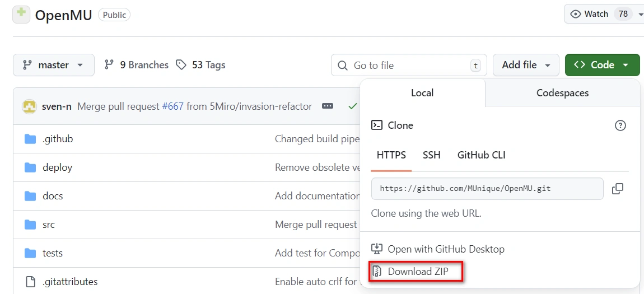Expand the Add file dropdown

[x=525, y=65]
